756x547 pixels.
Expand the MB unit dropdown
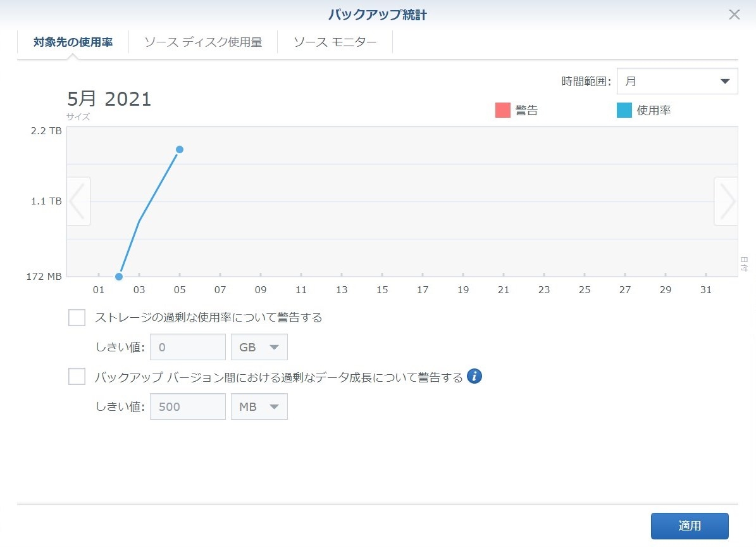click(x=259, y=406)
